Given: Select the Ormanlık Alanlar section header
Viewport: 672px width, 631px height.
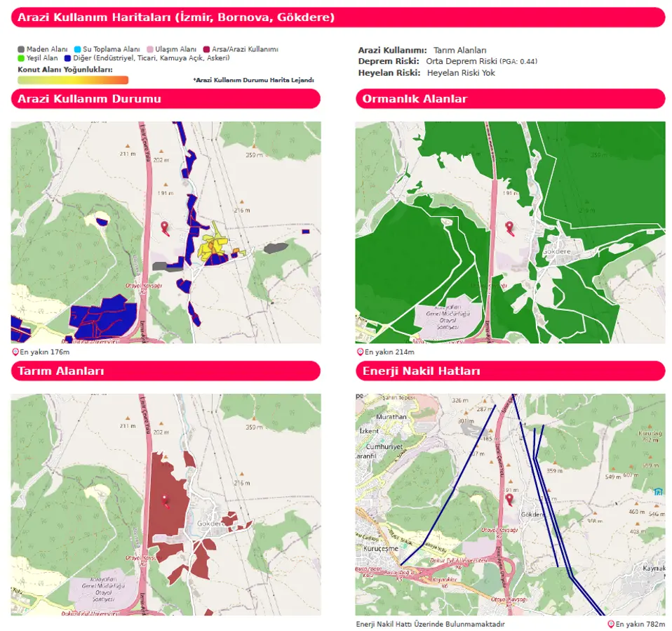Looking at the screenshot, I should click(510, 99).
